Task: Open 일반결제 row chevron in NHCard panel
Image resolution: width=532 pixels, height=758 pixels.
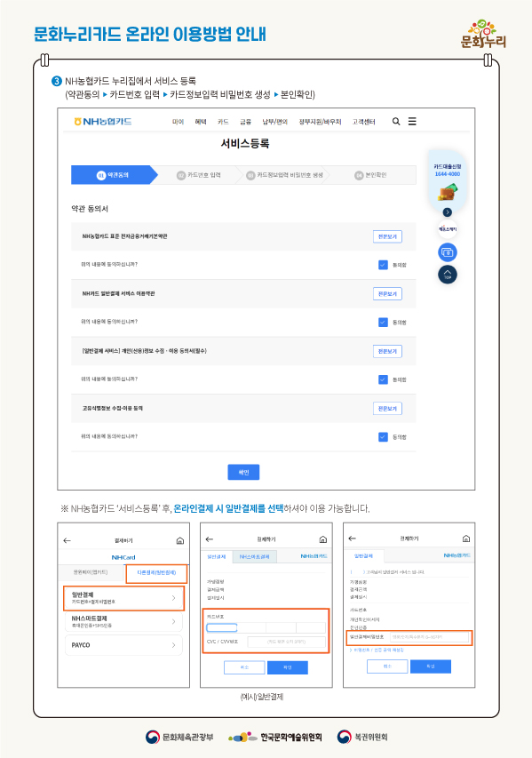Action: coord(173,598)
